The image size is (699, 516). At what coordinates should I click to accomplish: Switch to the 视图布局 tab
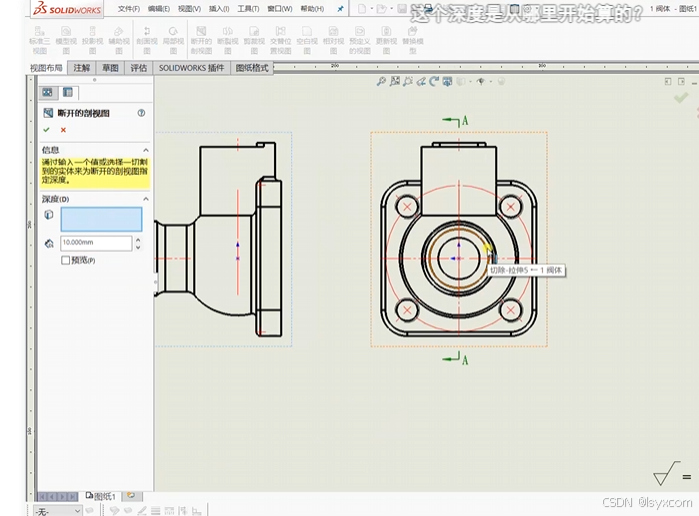[x=46, y=68]
